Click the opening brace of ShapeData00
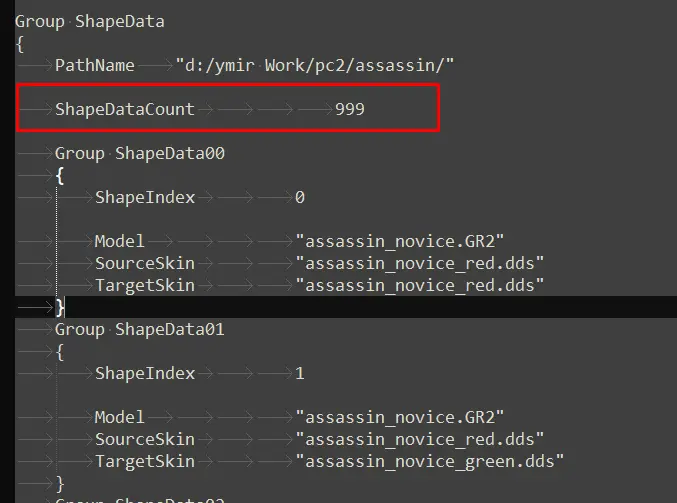Viewport: 677px width, 503px height. [60, 175]
